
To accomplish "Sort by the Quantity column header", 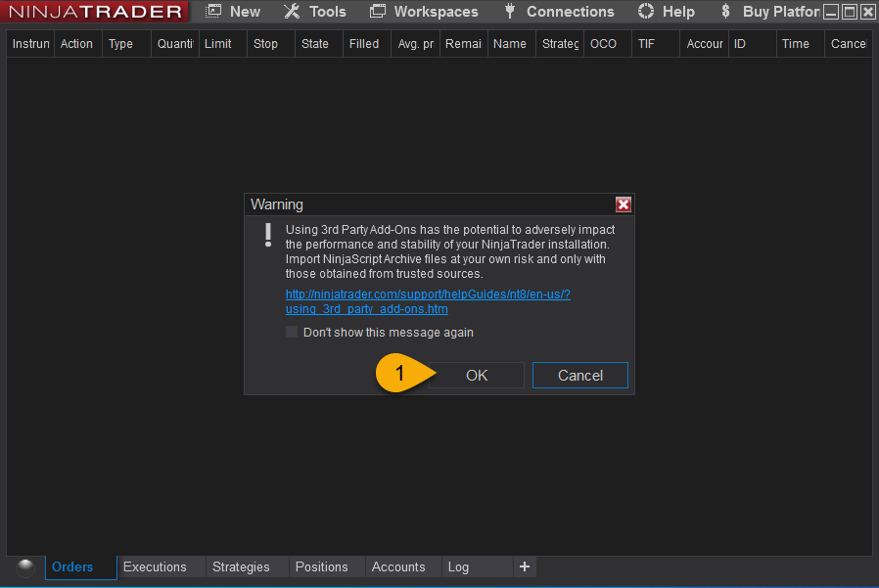I will pos(175,44).
